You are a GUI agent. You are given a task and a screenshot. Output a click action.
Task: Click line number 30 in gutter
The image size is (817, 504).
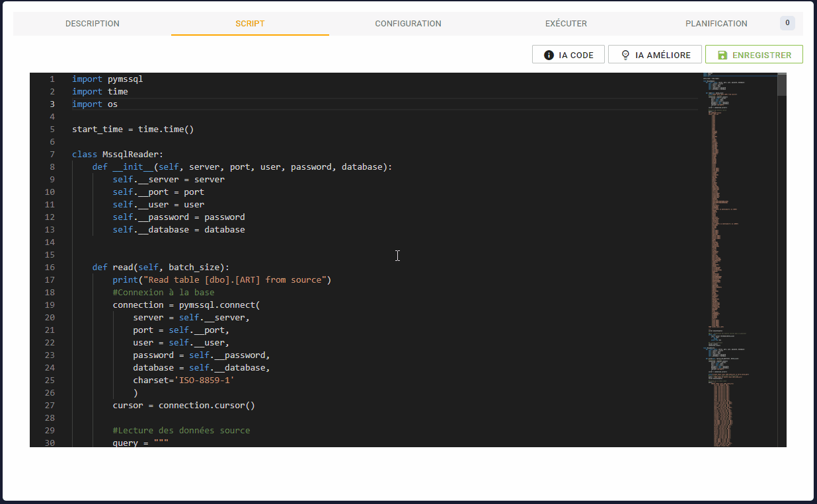[x=50, y=443]
